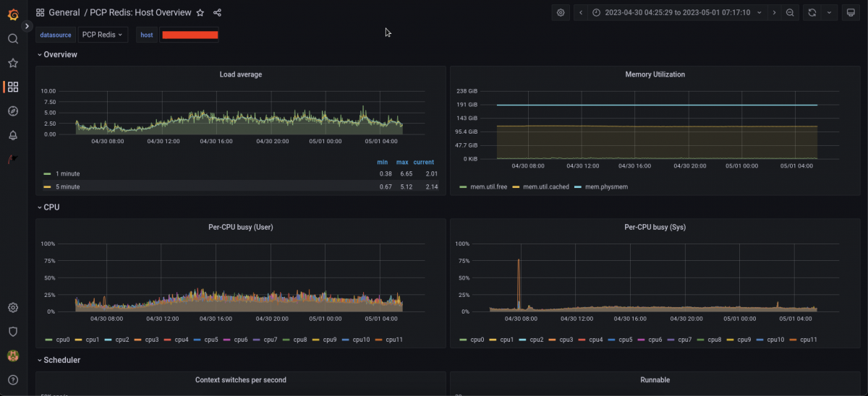
Task: Open the refresh interval dropdown
Action: [x=829, y=13]
